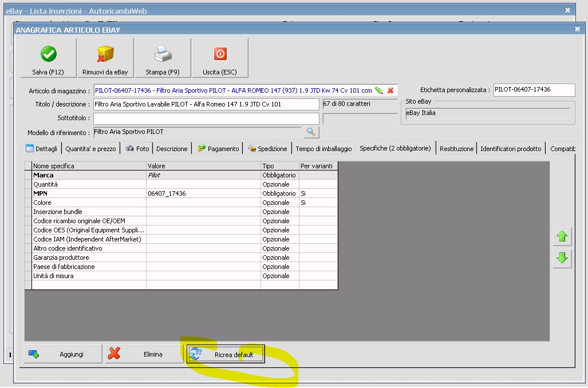Click the pencil edit icon beside Articolo di magazzino
This screenshot has width=588, height=388.
379,90
